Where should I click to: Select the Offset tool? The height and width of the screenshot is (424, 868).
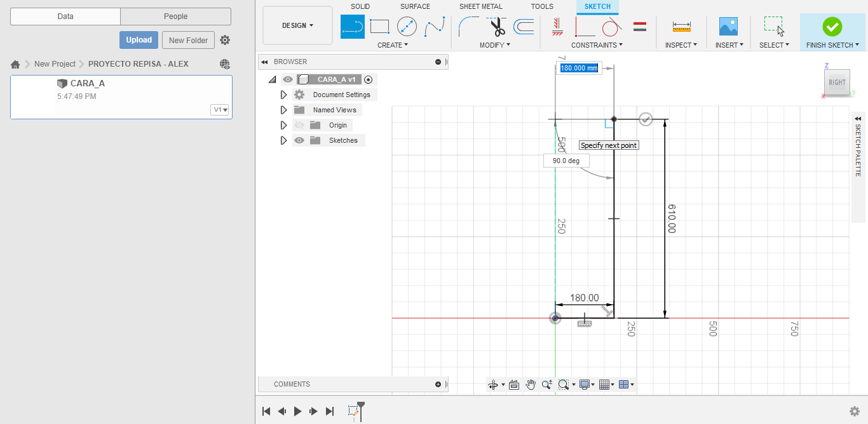click(524, 27)
